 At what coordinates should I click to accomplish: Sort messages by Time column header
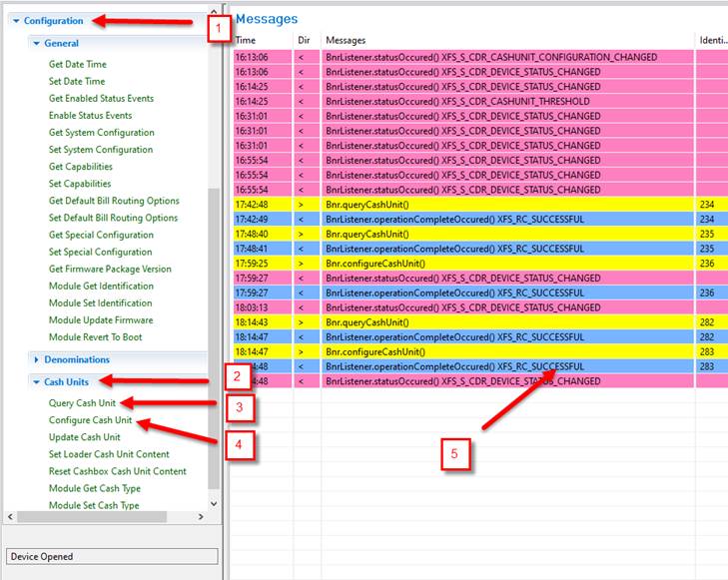click(246, 40)
